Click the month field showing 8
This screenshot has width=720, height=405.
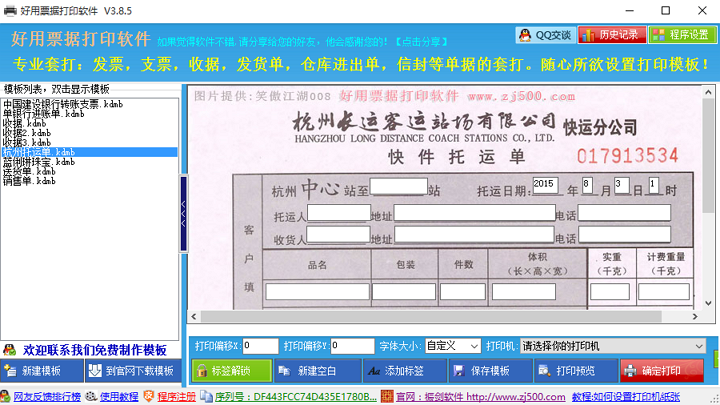coord(587,186)
